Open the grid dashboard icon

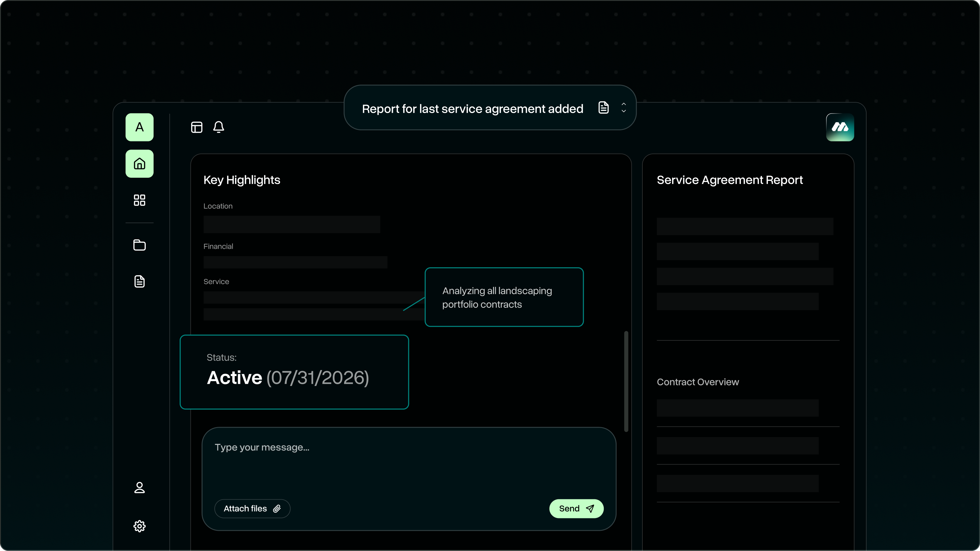point(139,200)
